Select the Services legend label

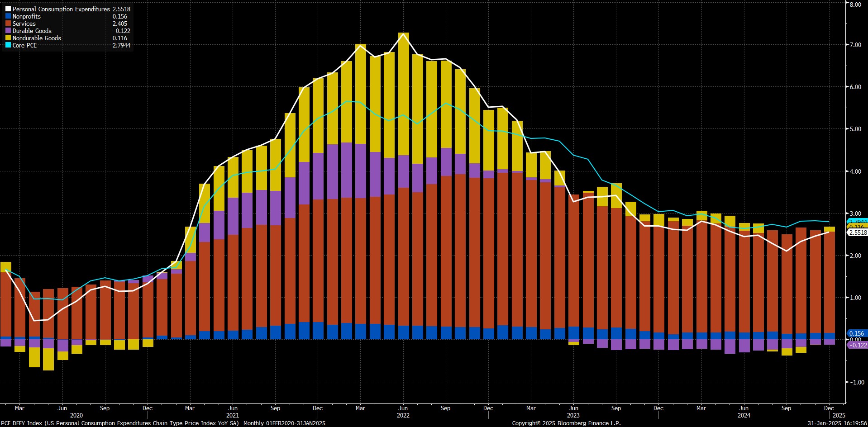tap(24, 24)
